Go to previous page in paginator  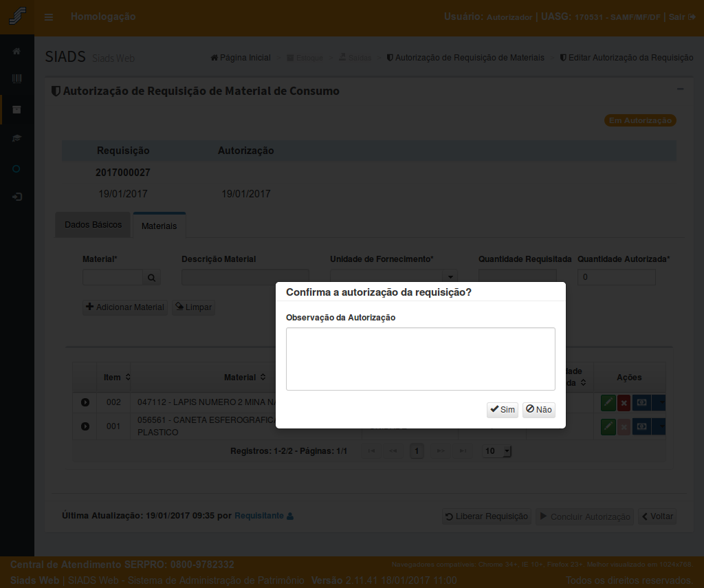(x=393, y=451)
